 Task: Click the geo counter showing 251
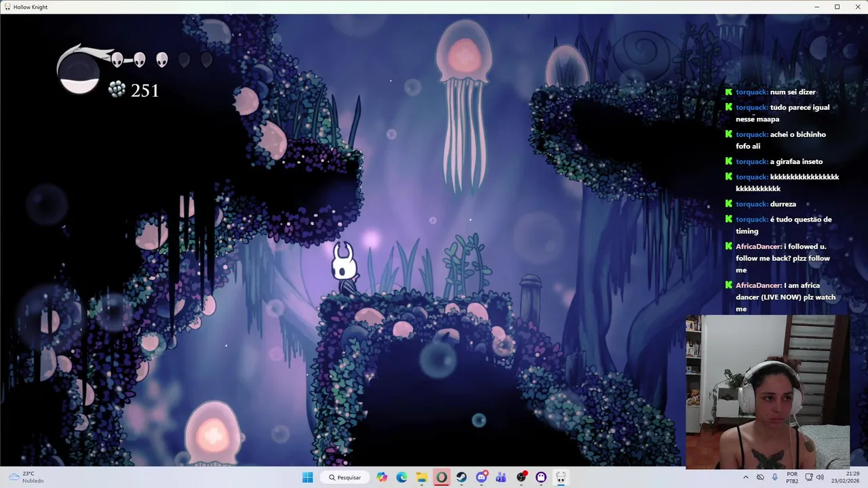144,91
